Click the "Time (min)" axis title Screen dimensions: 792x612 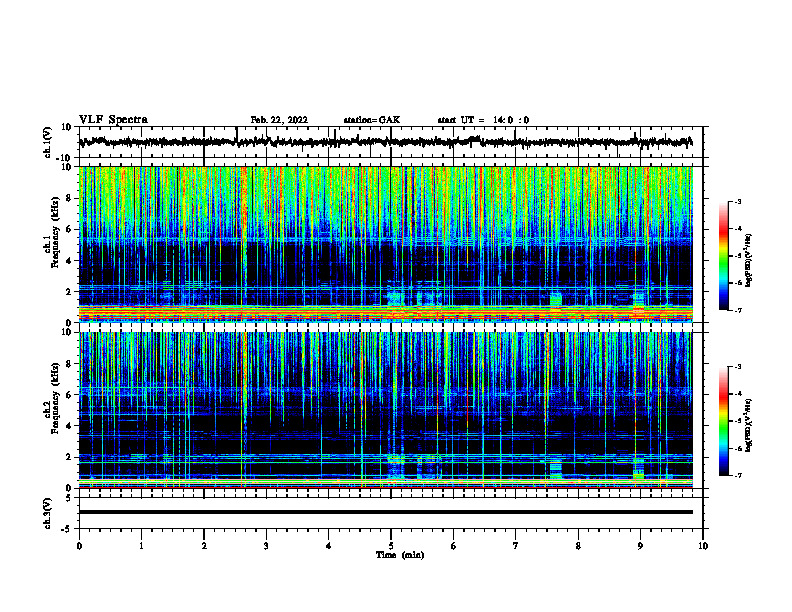point(400,555)
